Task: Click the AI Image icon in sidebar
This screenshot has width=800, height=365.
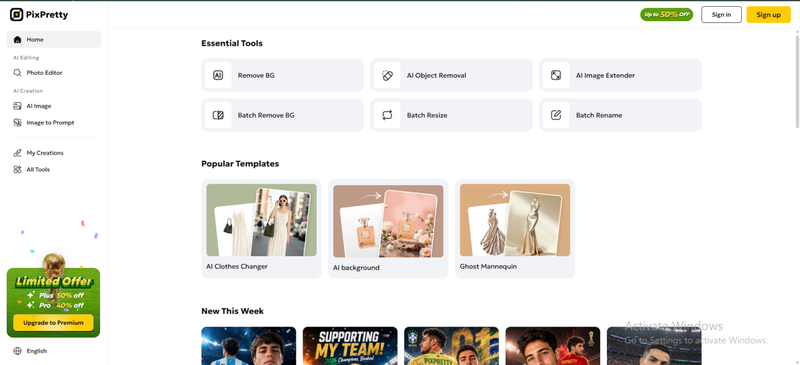Action: point(17,106)
